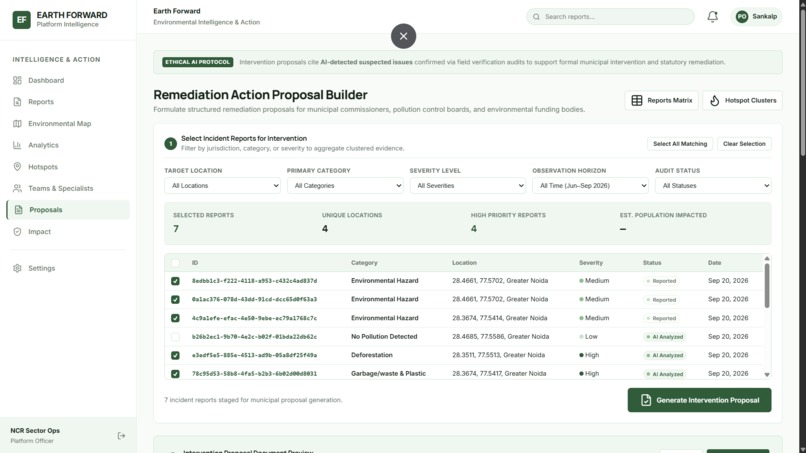Click the Garbage/waste & Plastic cell
806x453 pixels.
(x=388, y=374)
